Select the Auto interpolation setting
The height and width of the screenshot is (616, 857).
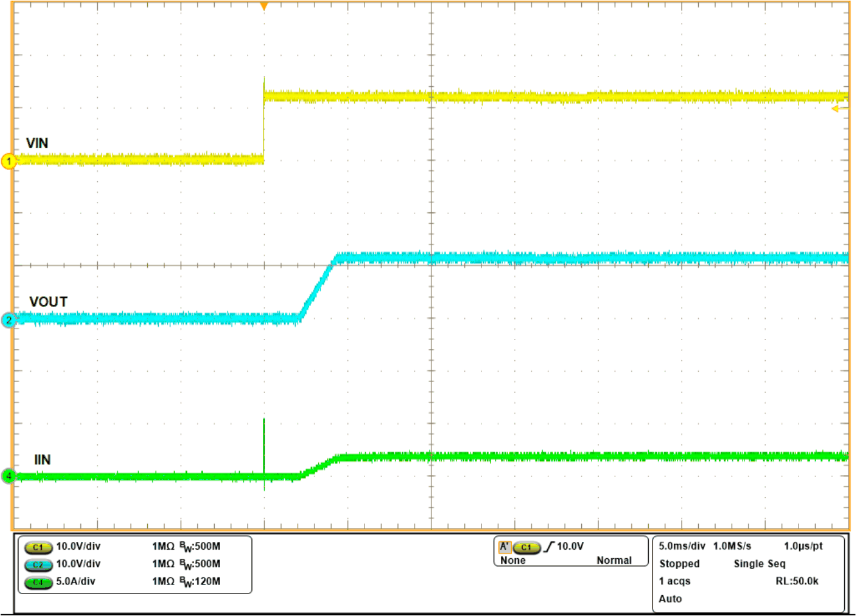(671, 599)
